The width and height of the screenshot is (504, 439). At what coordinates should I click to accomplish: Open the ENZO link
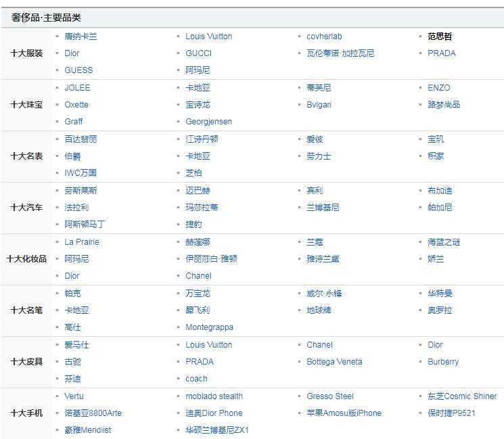click(439, 88)
